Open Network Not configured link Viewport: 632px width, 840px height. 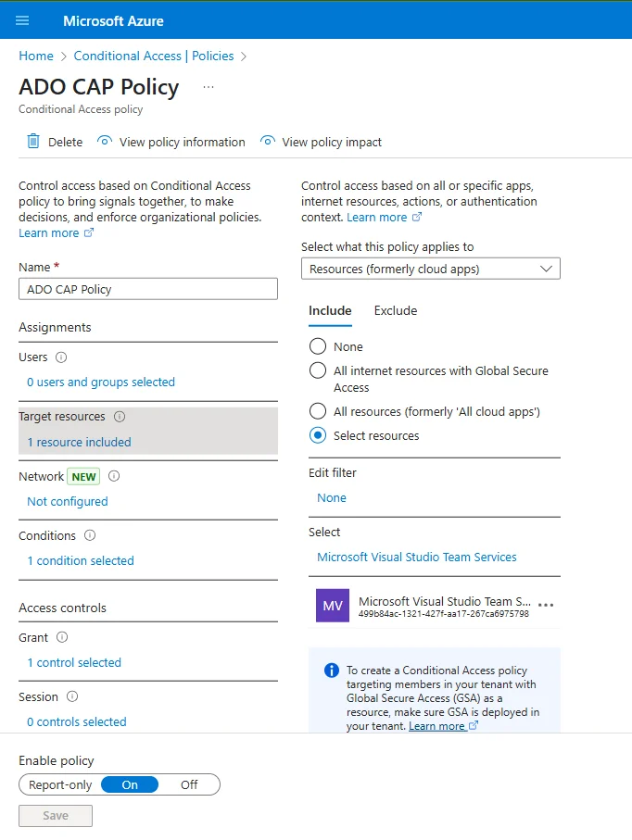tap(68, 501)
